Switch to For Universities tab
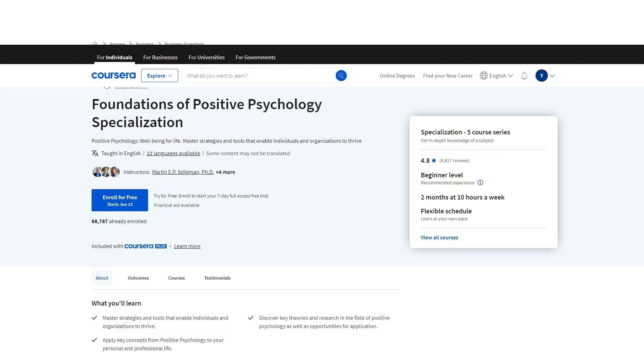 206,58
